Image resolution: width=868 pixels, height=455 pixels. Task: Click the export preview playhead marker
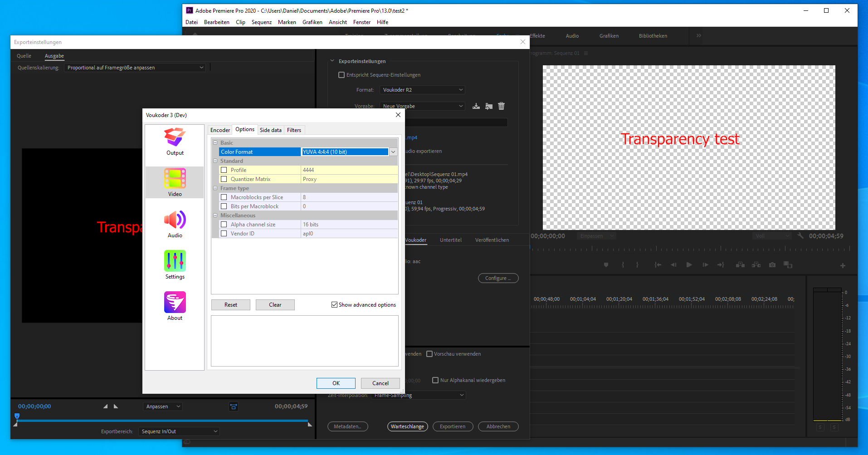pos(17,416)
